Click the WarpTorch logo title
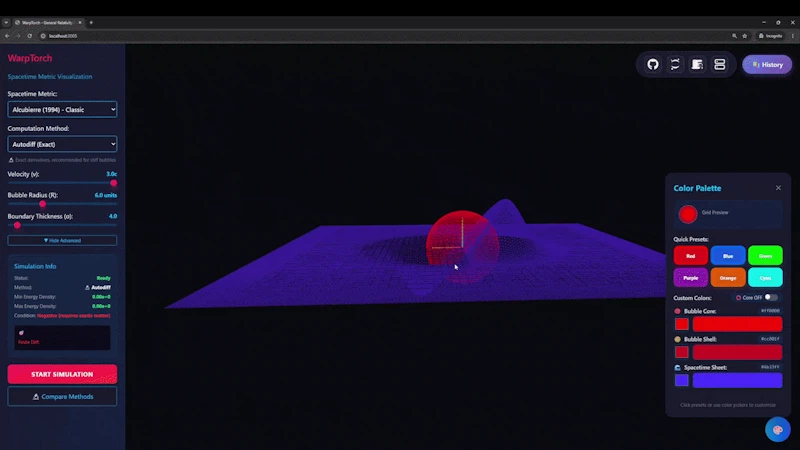The width and height of the screenshot is (800, 450). point(30,58)
